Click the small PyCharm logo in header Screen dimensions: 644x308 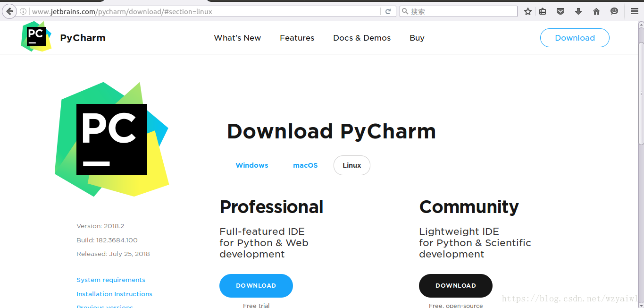coord(36,37)
